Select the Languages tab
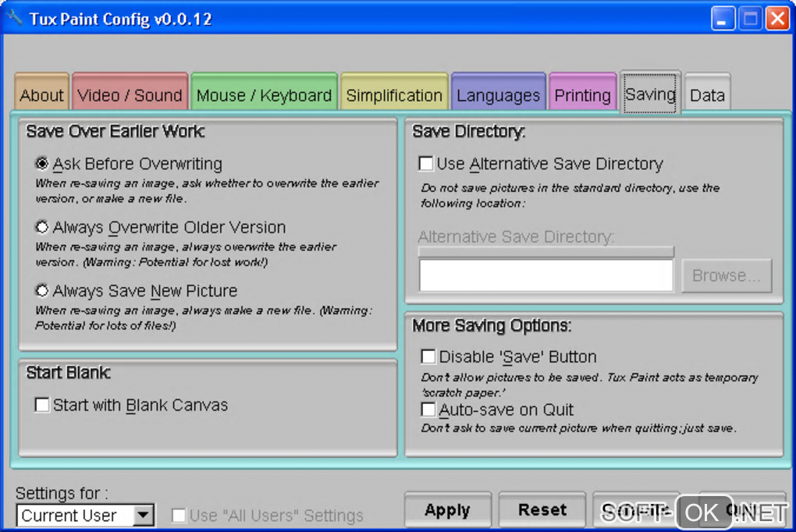Screen dimensions: 796x532 pos(499,92)
